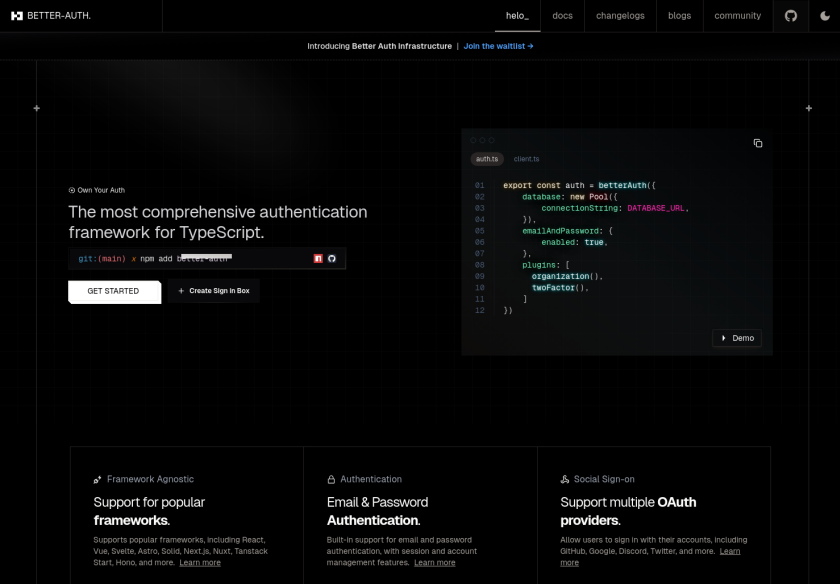This screenshot has height=584, width=840.
Task: Click 'betterAuth' in code line 01
Action: [x=622, y=185]
